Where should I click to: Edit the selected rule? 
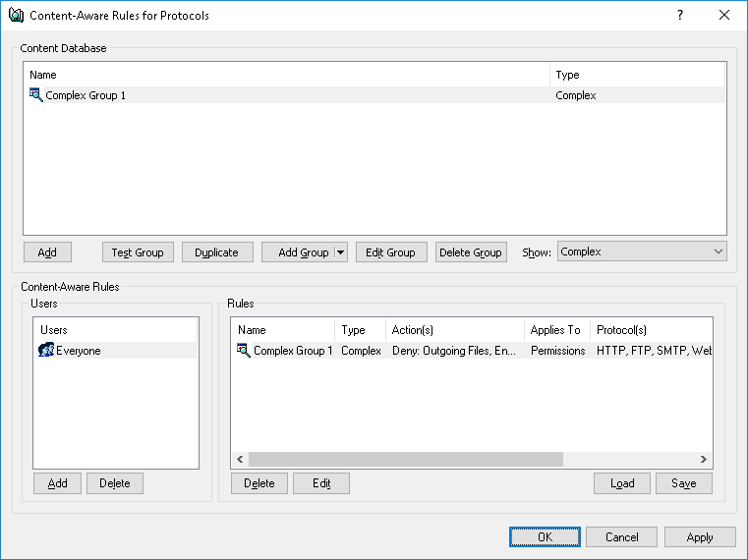[x=321, y=483]
